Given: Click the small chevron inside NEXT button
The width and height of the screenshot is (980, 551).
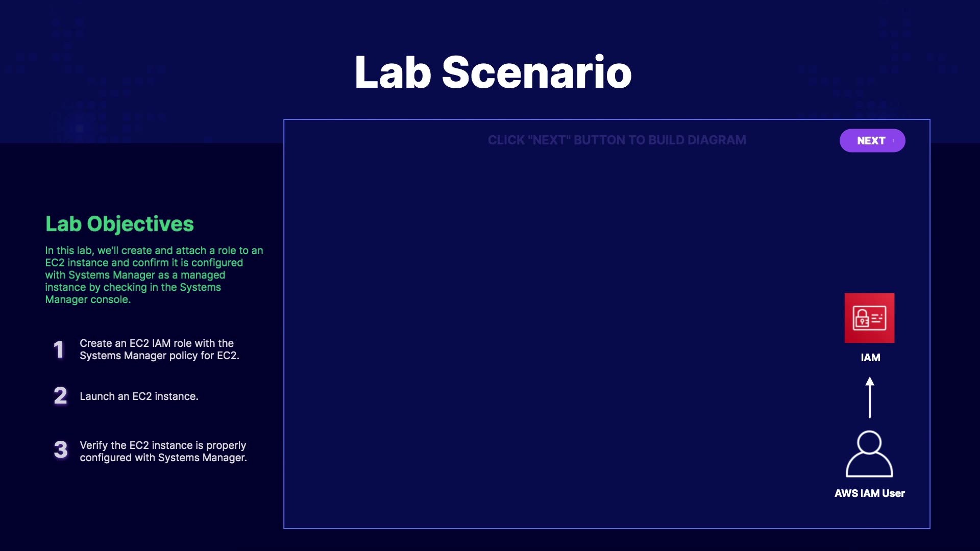Looking at the screenshot, I should click(893, 141).
